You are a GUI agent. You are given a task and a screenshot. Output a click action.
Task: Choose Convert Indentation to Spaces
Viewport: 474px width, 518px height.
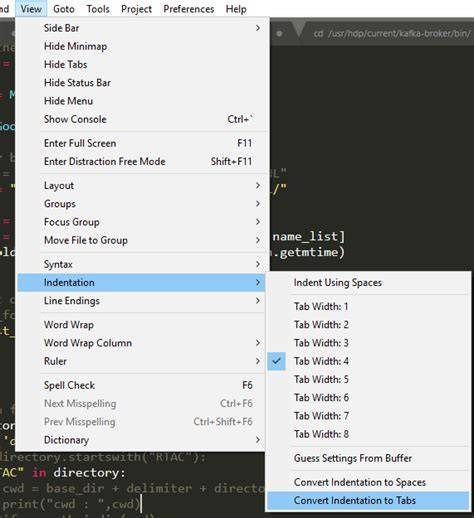[368, 482]
